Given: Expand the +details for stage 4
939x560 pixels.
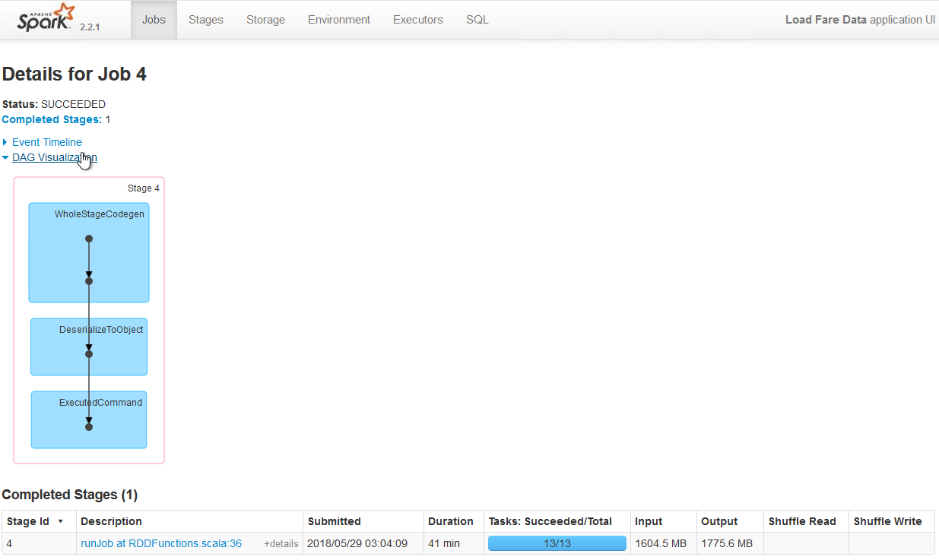Looking at the screenshot, I should [281, 544].
